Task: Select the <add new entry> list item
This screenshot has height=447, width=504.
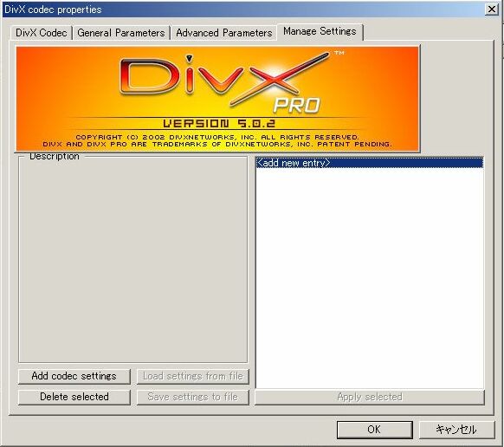Action: click(370, 163)
